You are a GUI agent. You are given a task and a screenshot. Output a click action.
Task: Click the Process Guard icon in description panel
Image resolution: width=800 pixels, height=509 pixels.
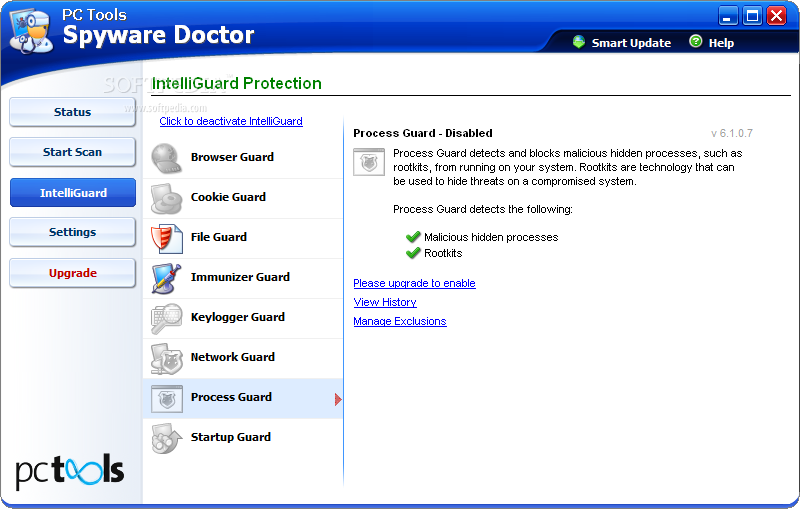369,162
